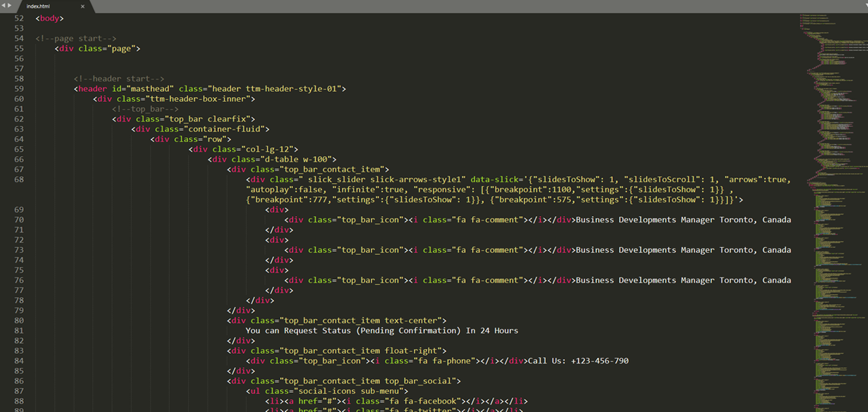Click the ttm-header-box-inner div line

(174, 99)
